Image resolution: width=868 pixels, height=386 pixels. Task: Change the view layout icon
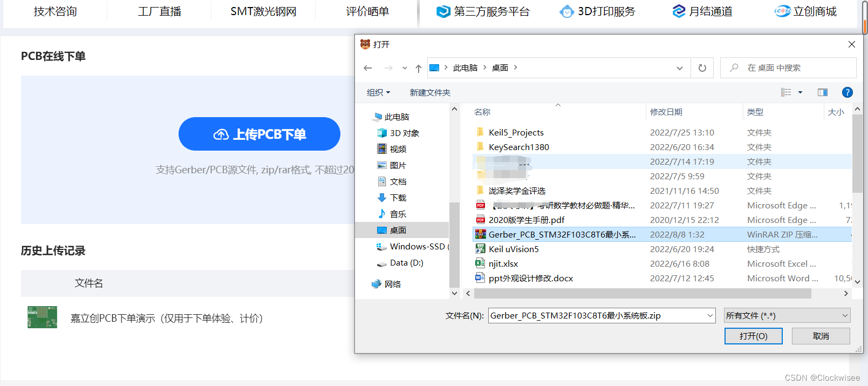pyautogui.click(x=786, y=92)
